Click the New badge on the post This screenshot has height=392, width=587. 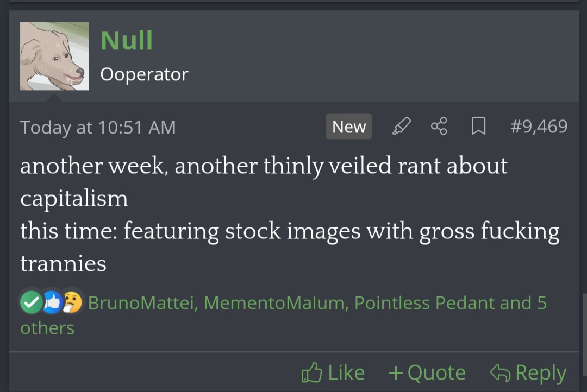click(x=349, y=127)
